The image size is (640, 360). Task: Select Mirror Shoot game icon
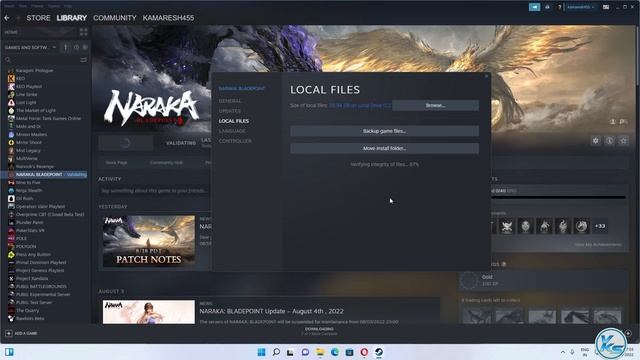tap(11, 142)
